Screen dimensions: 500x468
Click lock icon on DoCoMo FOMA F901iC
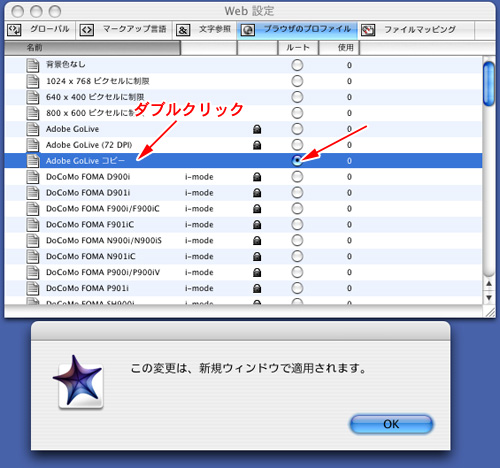tap(257, 225)
